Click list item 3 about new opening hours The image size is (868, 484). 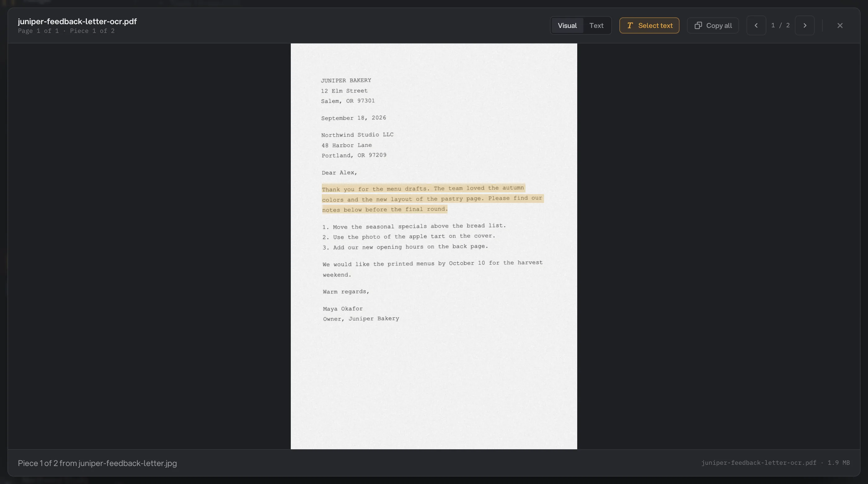click(x=405, y=247)
